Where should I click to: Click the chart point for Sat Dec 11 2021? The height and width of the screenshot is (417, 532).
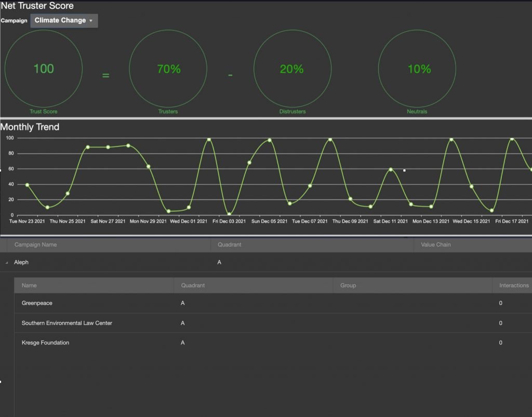click(x=391, y=169)
